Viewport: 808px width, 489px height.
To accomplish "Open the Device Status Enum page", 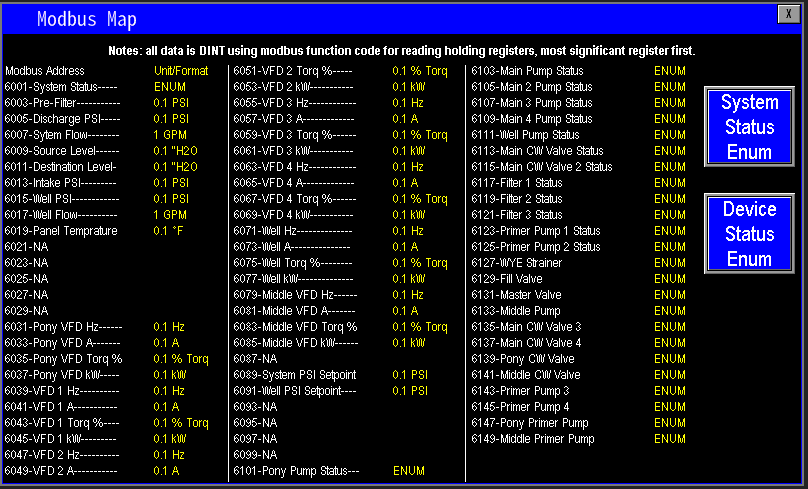I will point(749,234).
